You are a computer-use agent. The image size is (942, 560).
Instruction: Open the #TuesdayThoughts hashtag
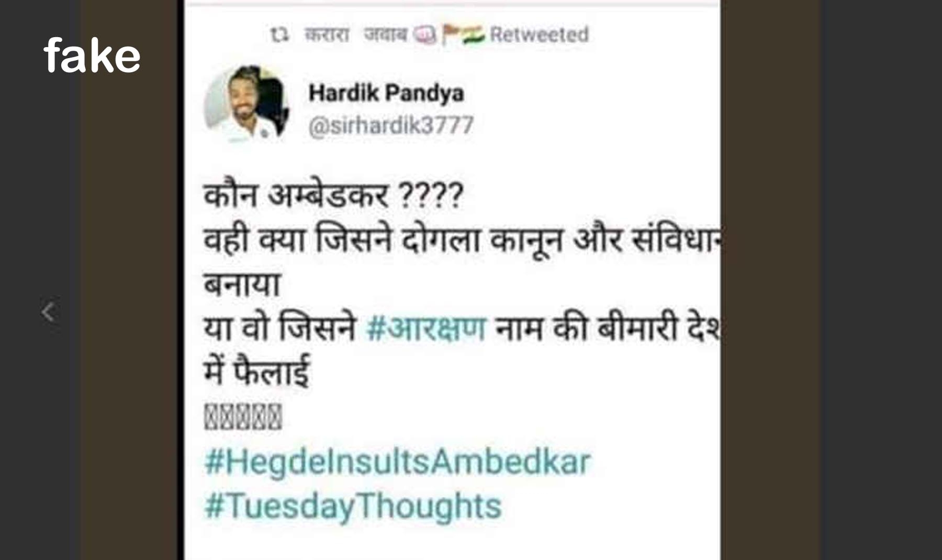[x=353, y=507]
